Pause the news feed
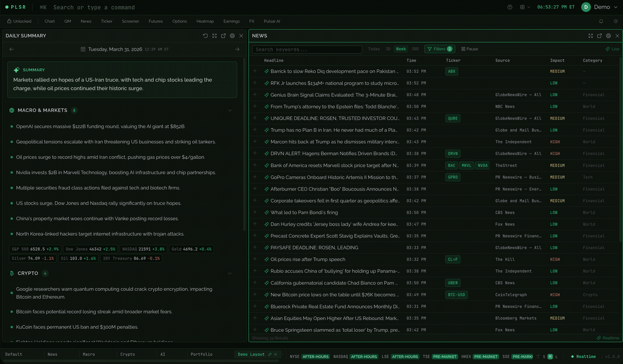The height and width of the screenshot is (364, 623). click(470, 49)
